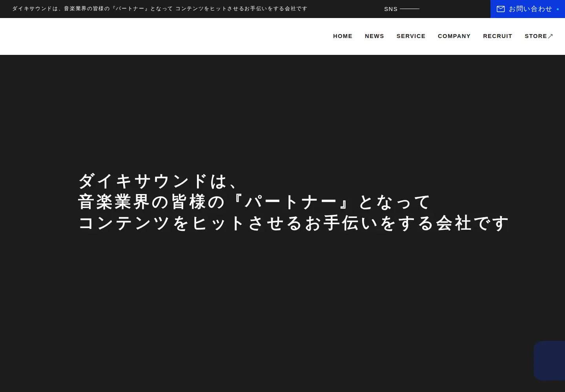Open the SERVICE menu item
This screenshot has height=392, width=565.
(x=411, y=36)
